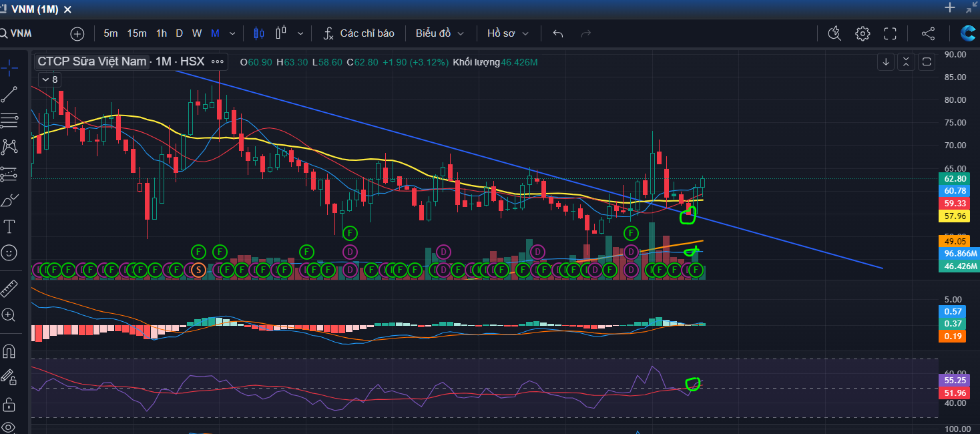Click the Khối lượng volume label text
980x434 pixels.
pos(476,62)
